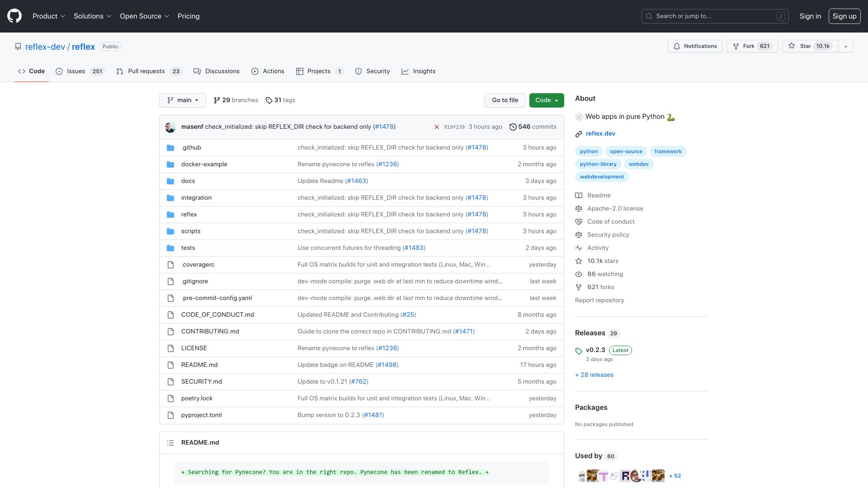Click the pulse icon beside Activity

click(x=579, y=248)
